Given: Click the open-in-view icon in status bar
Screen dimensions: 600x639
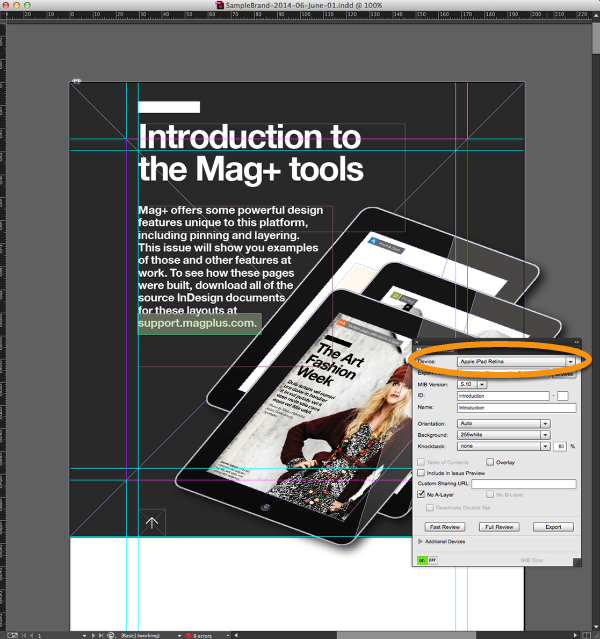Looking at the screenshot, I should 111,635.
